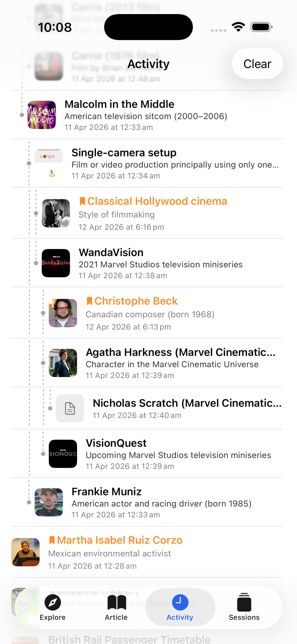The image size is (297, 644).
Task: Select the Activity clock icon
Action: 180,602
